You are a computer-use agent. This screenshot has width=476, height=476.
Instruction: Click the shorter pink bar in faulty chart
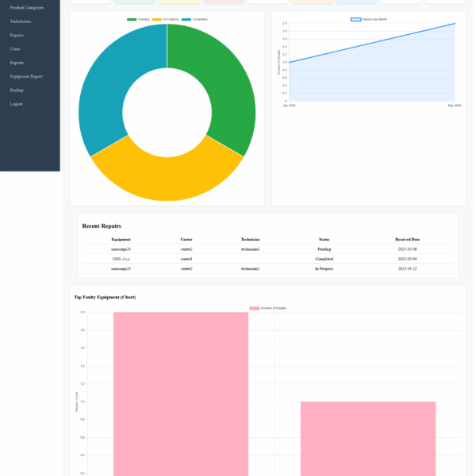click(x=368, y=439)
